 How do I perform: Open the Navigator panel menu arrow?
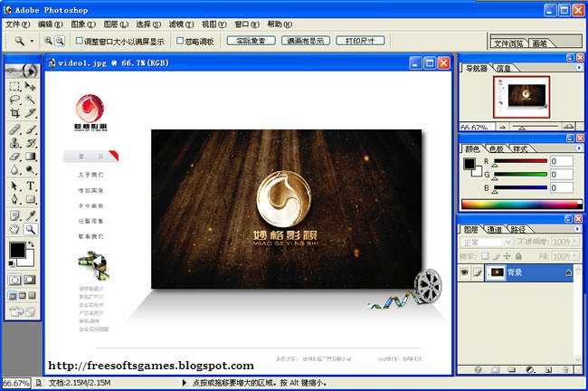(x=579, y=68)
